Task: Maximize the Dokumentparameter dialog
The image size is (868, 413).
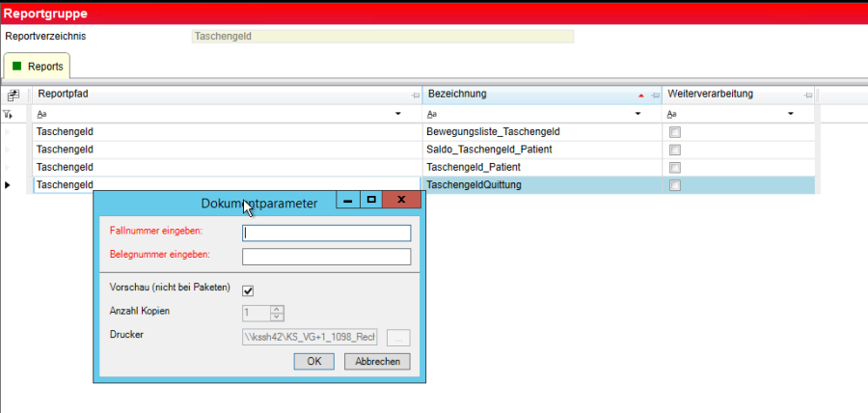Action: pos(371,200)
